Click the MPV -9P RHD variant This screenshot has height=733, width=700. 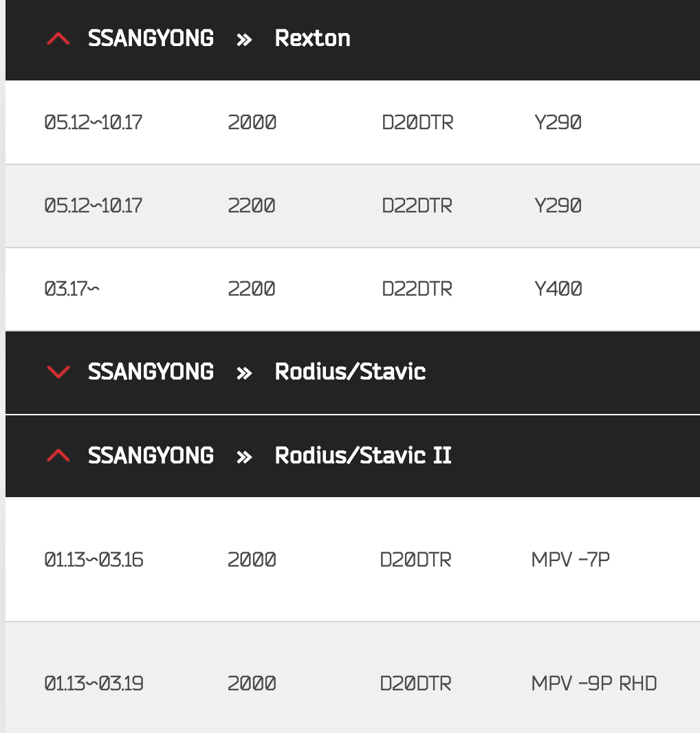coord(593,684)
